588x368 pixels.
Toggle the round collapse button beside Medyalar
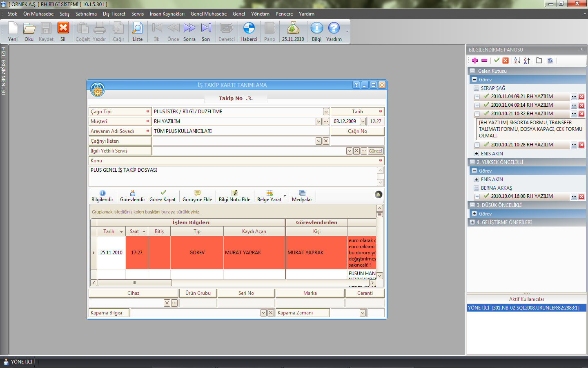(x=379, y=194)
